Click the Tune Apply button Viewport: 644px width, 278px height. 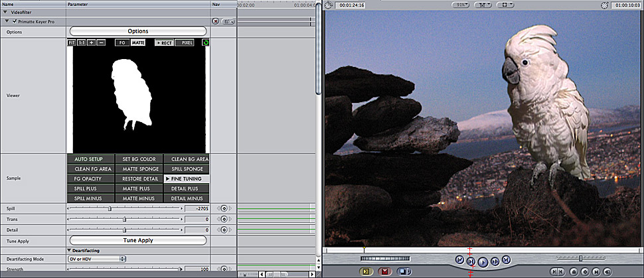point(138,240)
